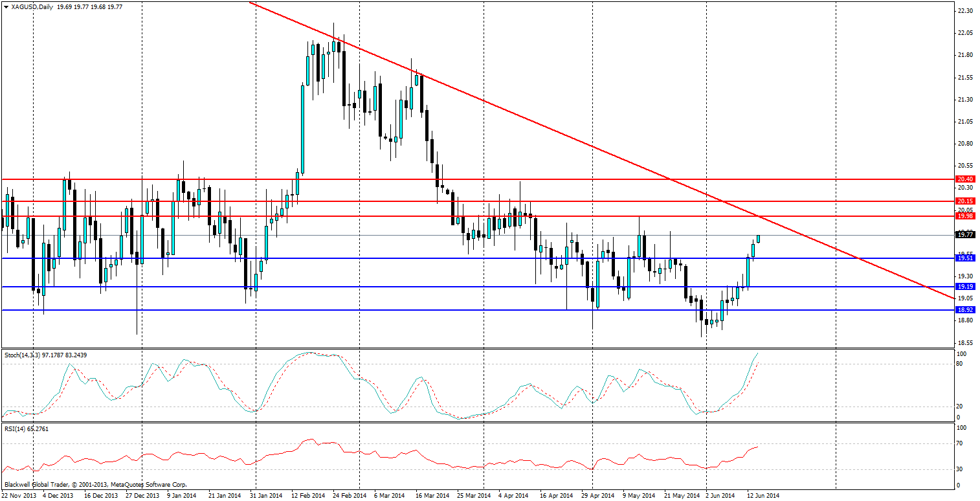Click the red 20.15 price label
This screenshot has height=501, width=980.
point(966,201)
